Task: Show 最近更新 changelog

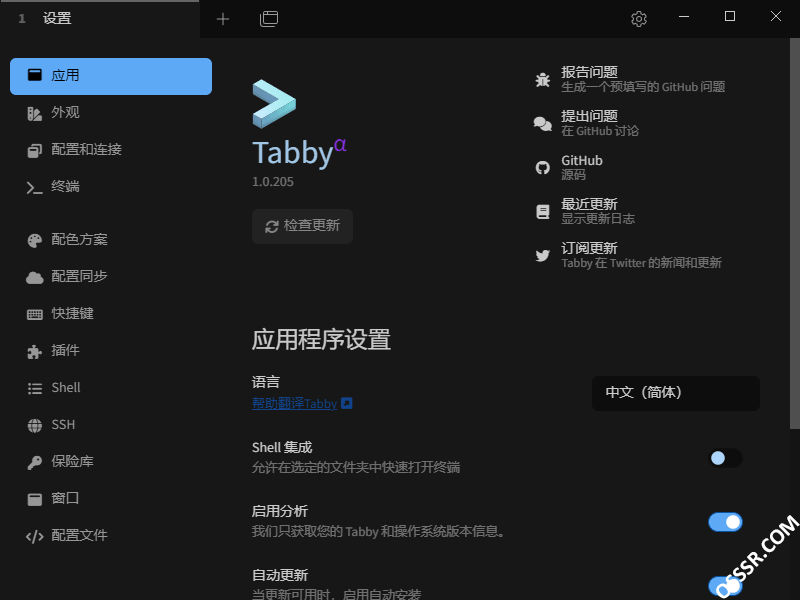Action: point(585,211)
